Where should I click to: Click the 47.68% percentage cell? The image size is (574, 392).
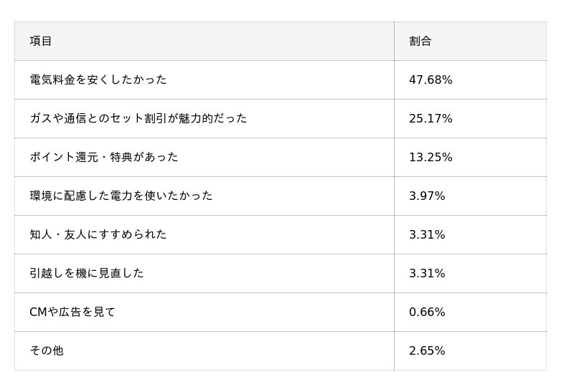click(430, 80)
